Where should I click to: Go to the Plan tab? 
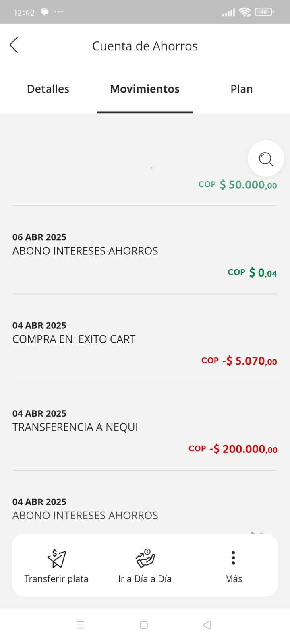241,89
